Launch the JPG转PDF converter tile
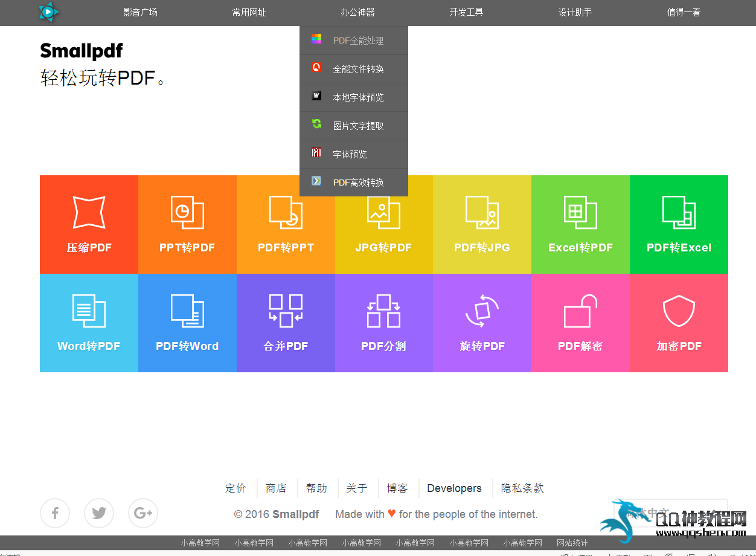 [384, 224]
